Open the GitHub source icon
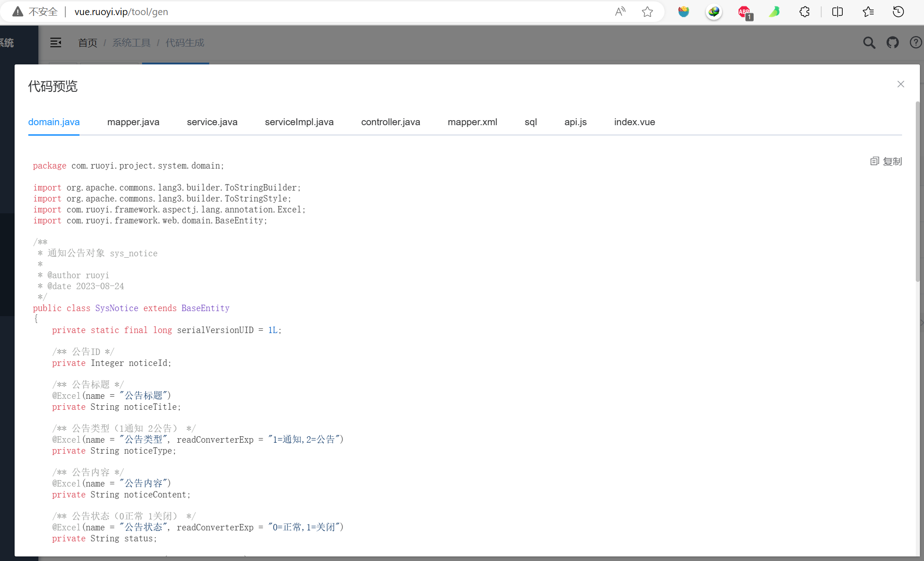924x561 pixels. click(x=892, y=42)
